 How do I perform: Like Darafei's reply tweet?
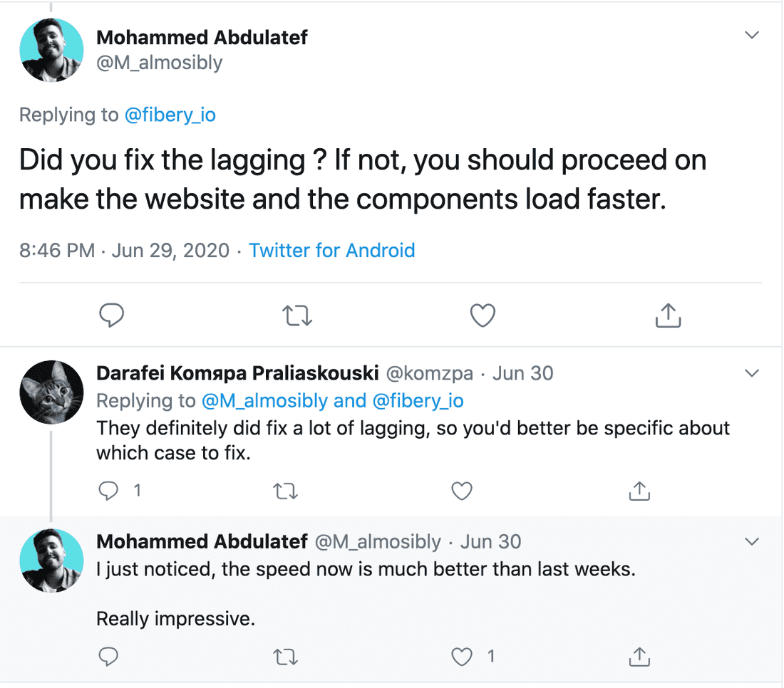point(463,490)
